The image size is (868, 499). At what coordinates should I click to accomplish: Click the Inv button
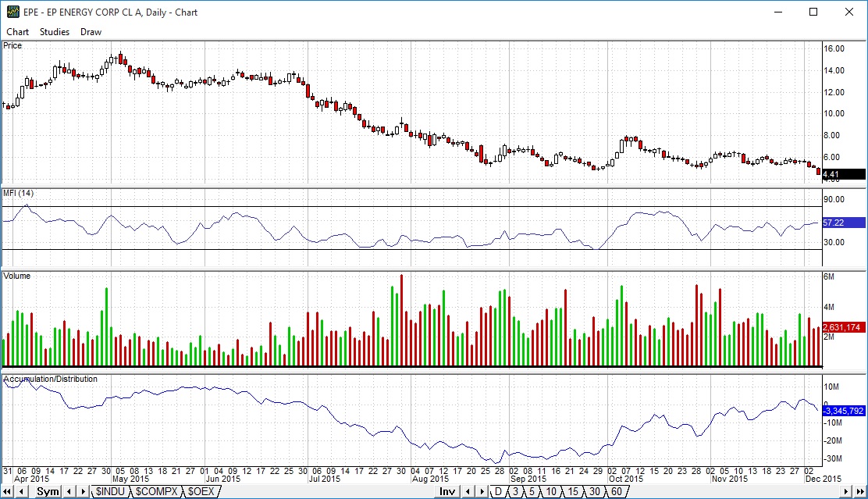pyautogui.click(x=447, y=492)
